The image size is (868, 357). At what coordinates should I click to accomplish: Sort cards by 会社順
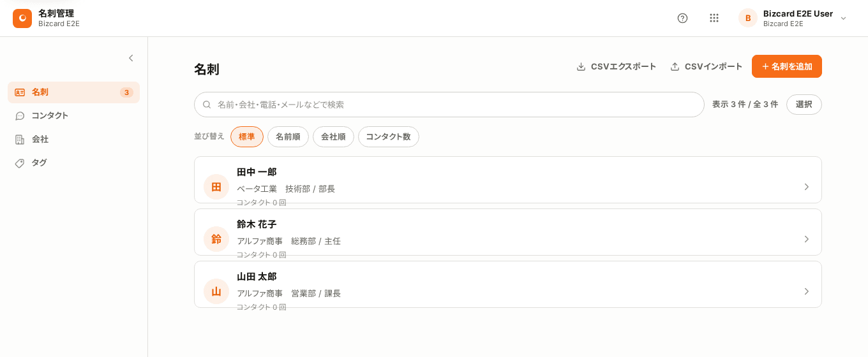(x=333, y=136)
